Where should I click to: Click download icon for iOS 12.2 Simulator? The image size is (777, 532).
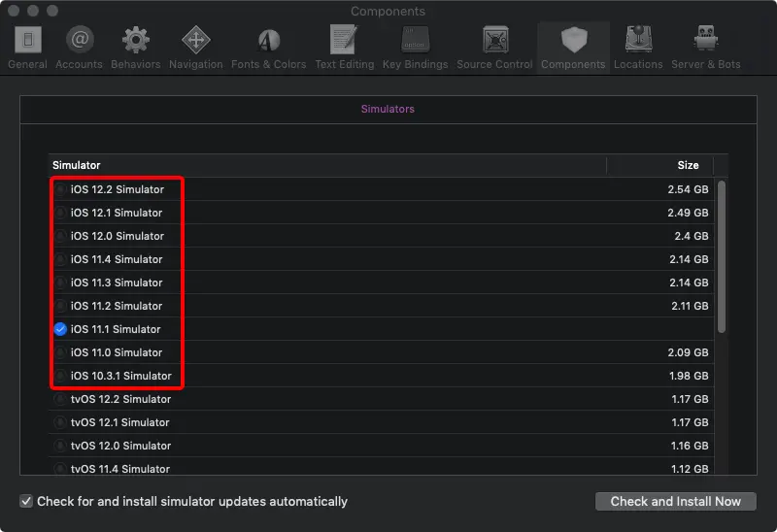60,189
